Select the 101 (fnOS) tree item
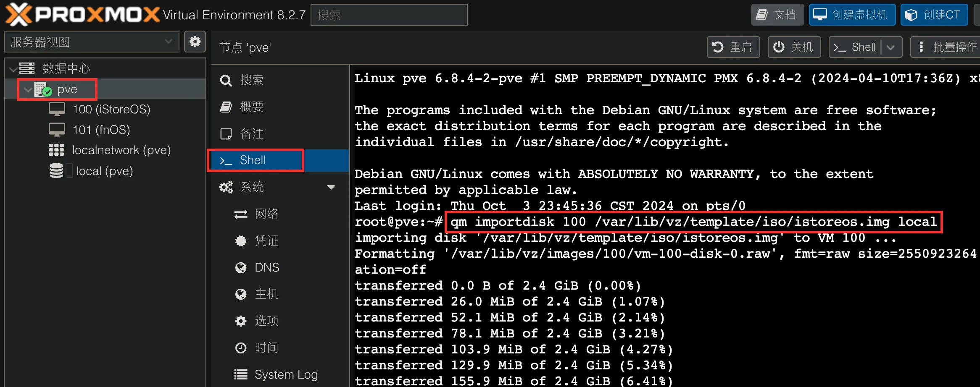Screen dimensions: 980x387 coord(105,130)
